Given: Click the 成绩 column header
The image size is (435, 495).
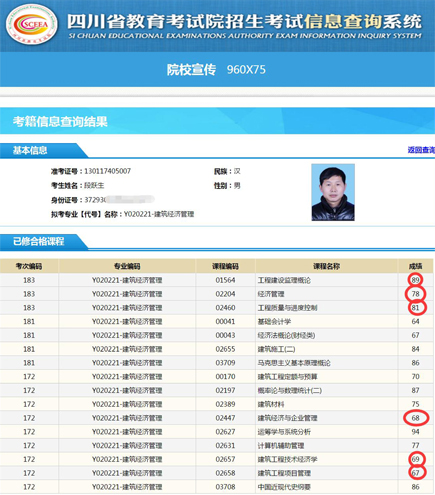Looking at the screenshot, I should (x=415, y=266).
